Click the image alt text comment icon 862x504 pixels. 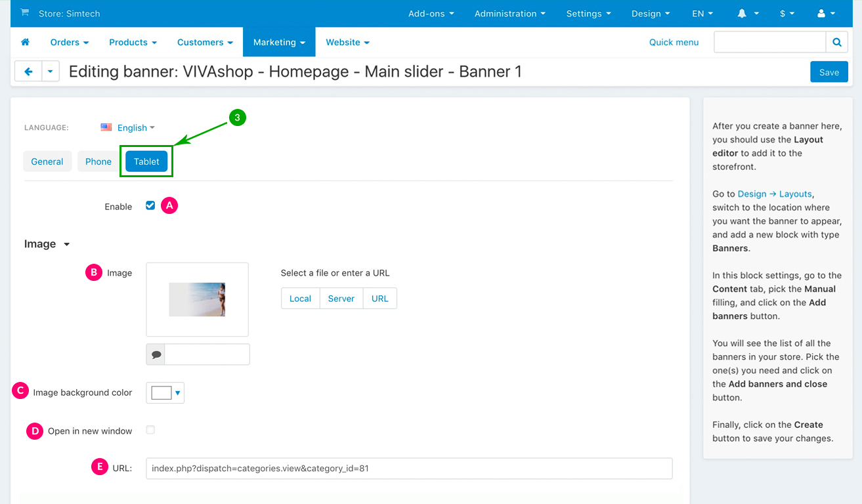[x=156, y=354]
